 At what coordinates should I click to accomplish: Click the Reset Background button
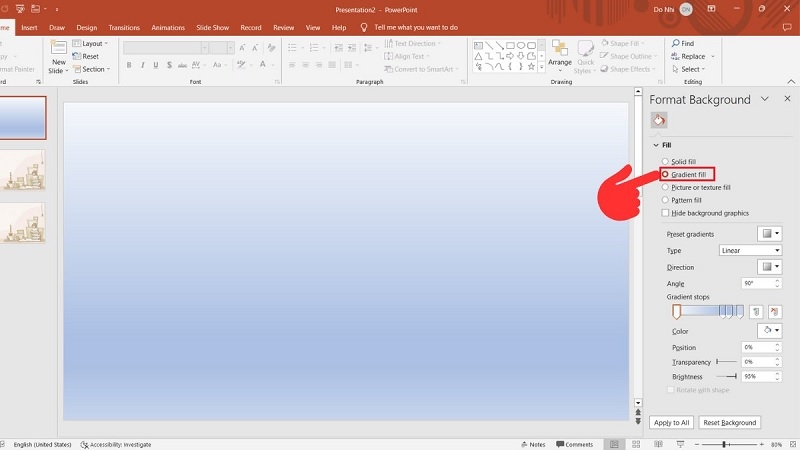coord(730,422)
